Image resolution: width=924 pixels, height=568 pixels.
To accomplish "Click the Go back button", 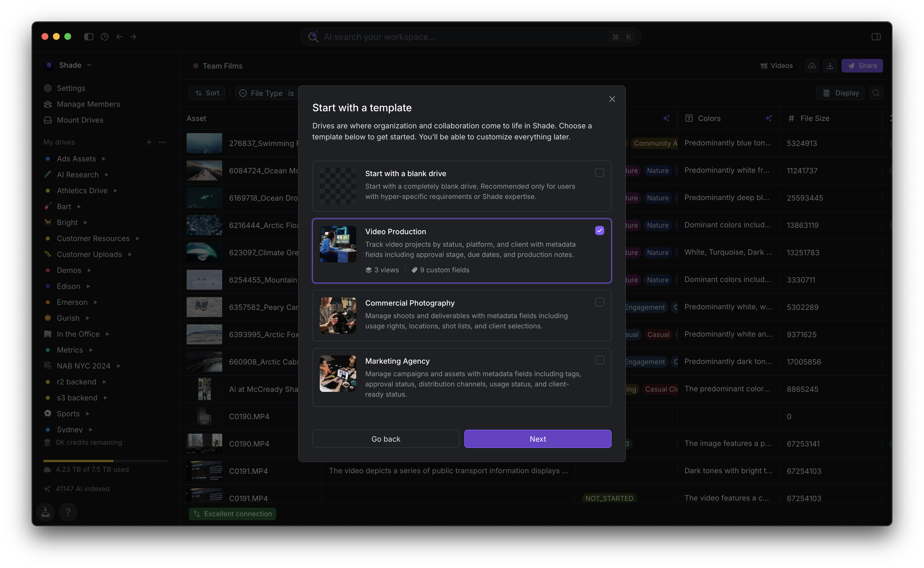I will point(385,439).
